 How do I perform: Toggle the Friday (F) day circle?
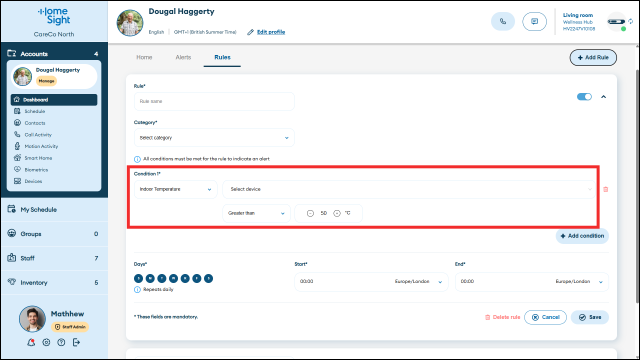point(197,278)
